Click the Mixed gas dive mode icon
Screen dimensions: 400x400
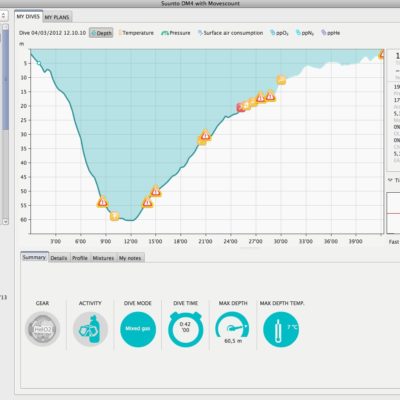(138, 329)
